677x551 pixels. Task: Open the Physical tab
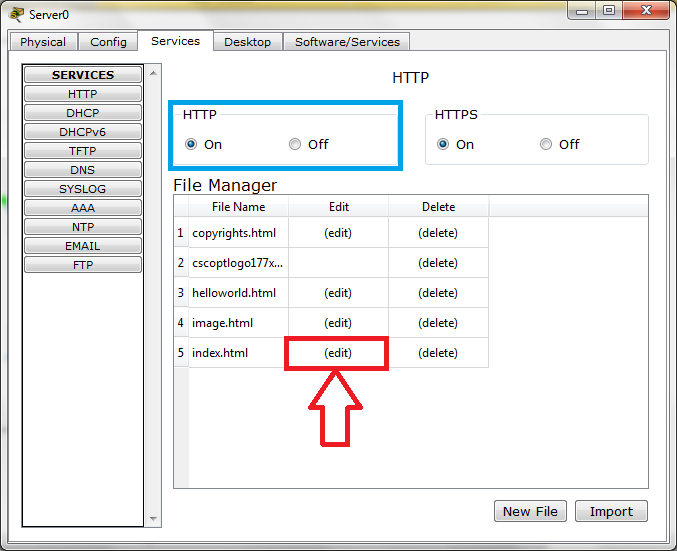point(43,42)
